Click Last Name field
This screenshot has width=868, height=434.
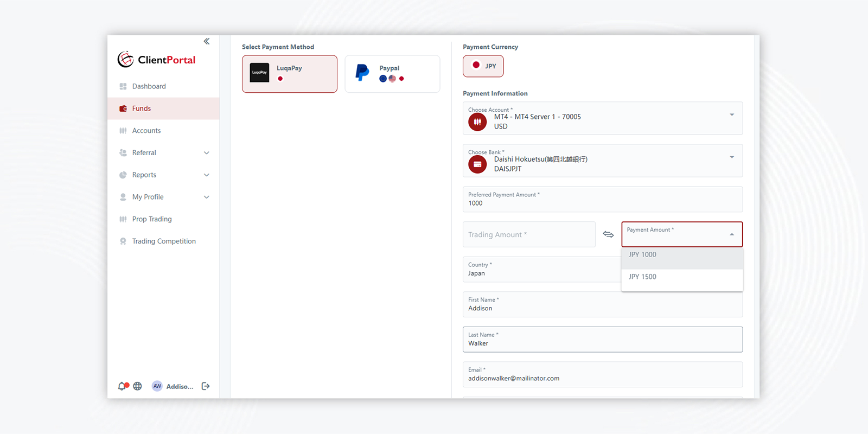click(x=603, y=339)
